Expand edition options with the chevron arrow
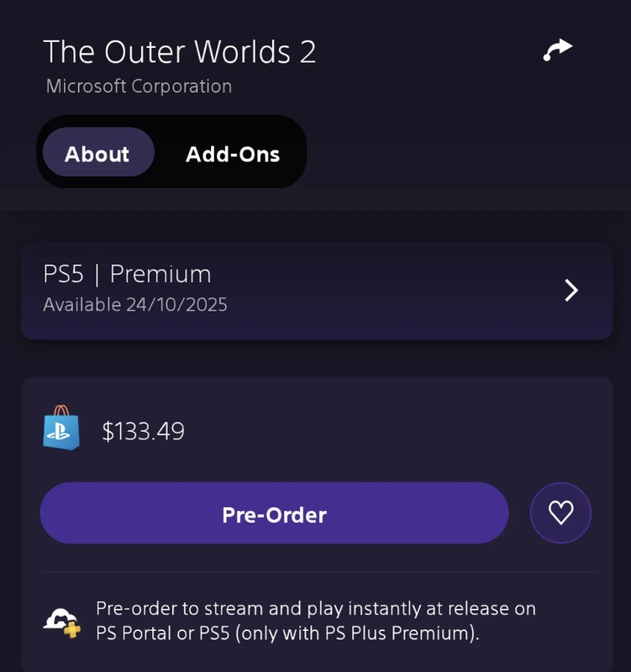The width and height of the screenshot is (631, 672). [x=571, y=291]
